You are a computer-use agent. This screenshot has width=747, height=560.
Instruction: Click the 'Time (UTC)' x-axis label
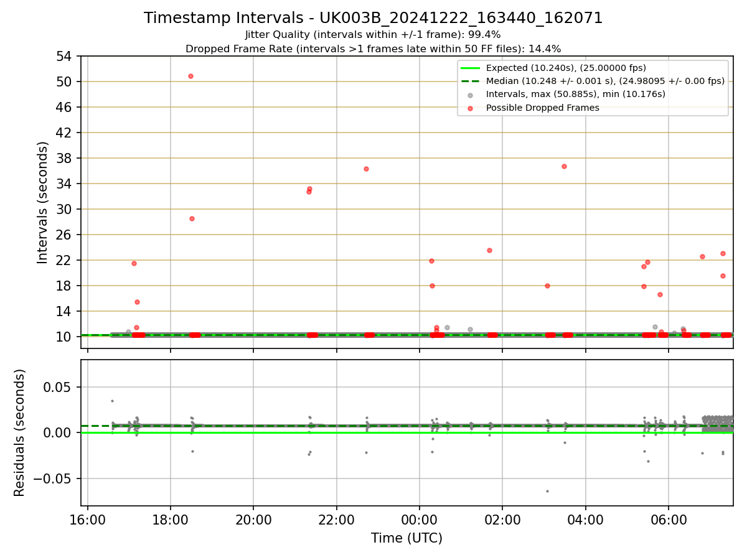pos(406,538)
